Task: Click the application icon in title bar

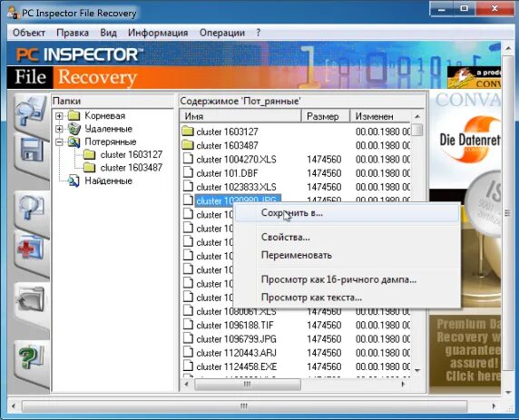Action: [13, 13]
